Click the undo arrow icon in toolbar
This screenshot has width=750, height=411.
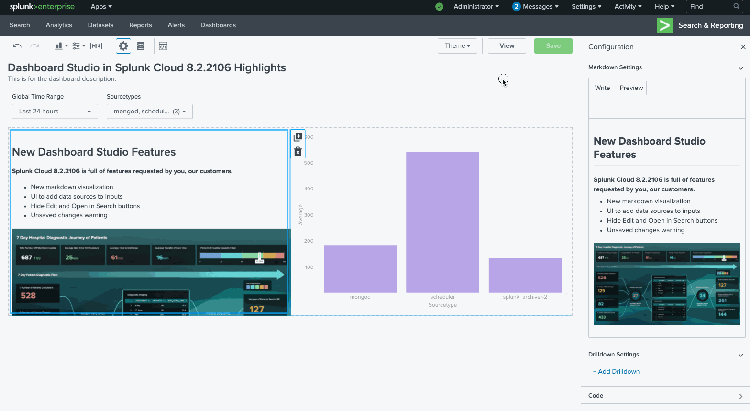[17, 46]
